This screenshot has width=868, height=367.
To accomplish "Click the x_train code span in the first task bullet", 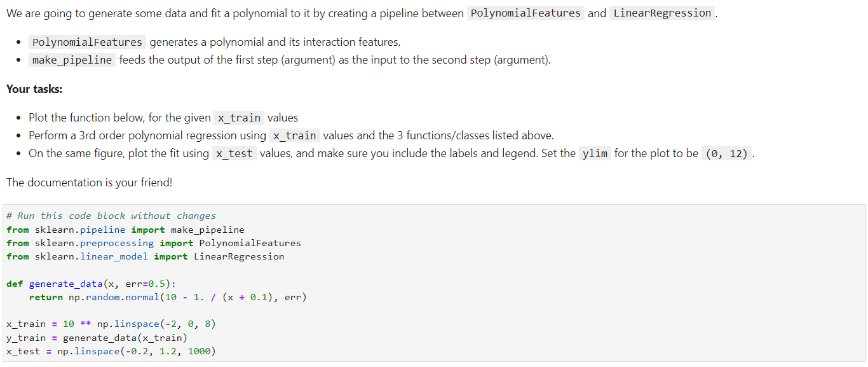I will tap(238, 118).
